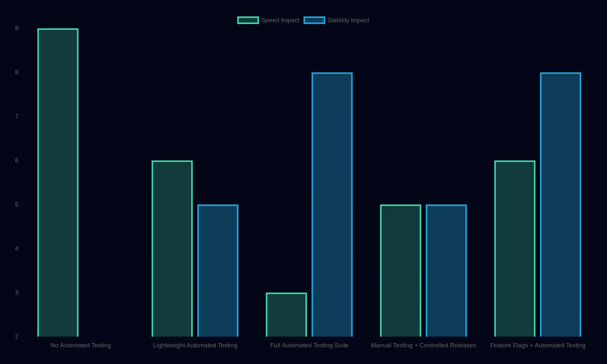Select the Feature Flags green speed bar
Viewport: 607px width, 364px height.
pos(515,249)
